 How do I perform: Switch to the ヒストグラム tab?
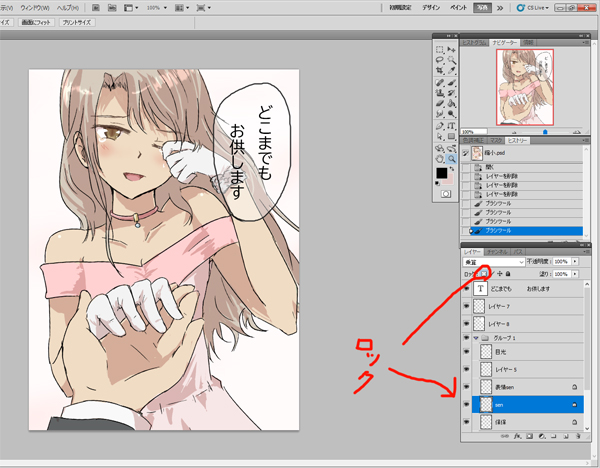(474, 43)
